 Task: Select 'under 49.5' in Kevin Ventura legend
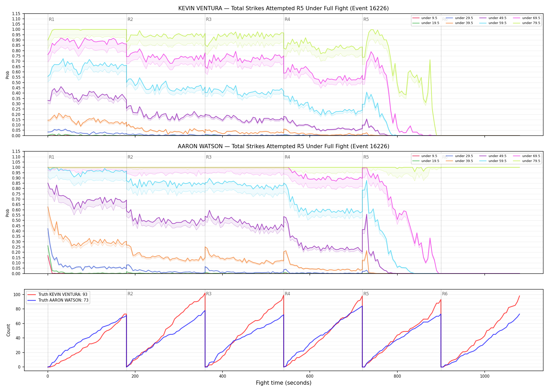tap(497, 18)
